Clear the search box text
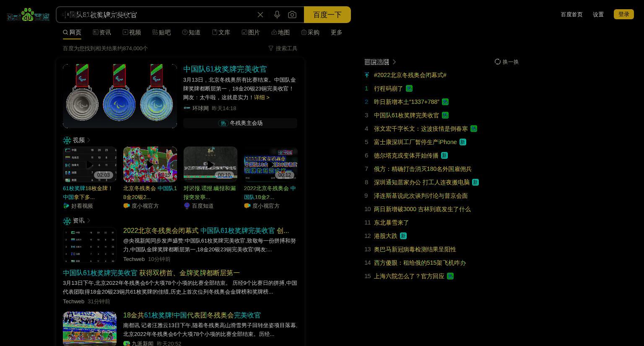 pos(260,15)
